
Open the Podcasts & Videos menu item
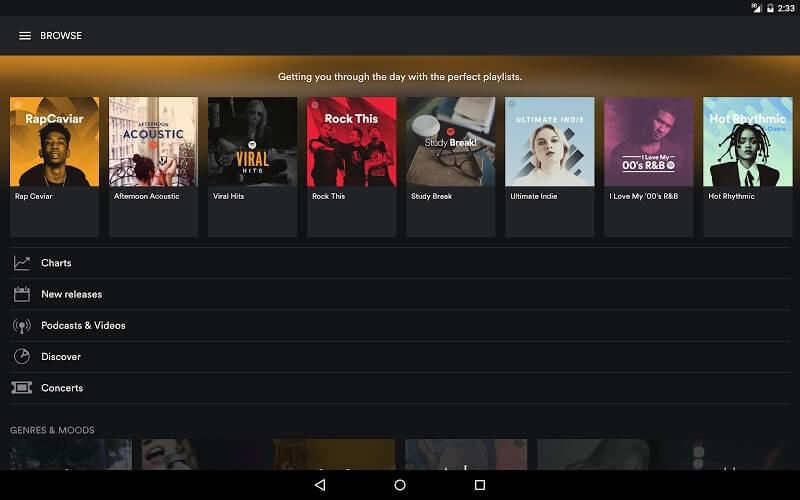[400, 326]
